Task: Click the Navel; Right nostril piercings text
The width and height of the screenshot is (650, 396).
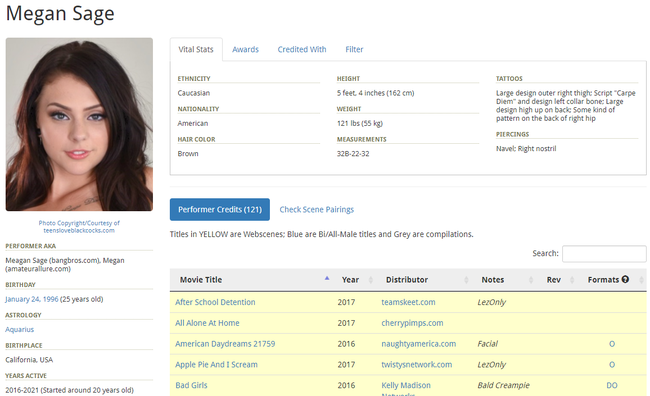Action: pyautogui.click(x=526, y=149)
